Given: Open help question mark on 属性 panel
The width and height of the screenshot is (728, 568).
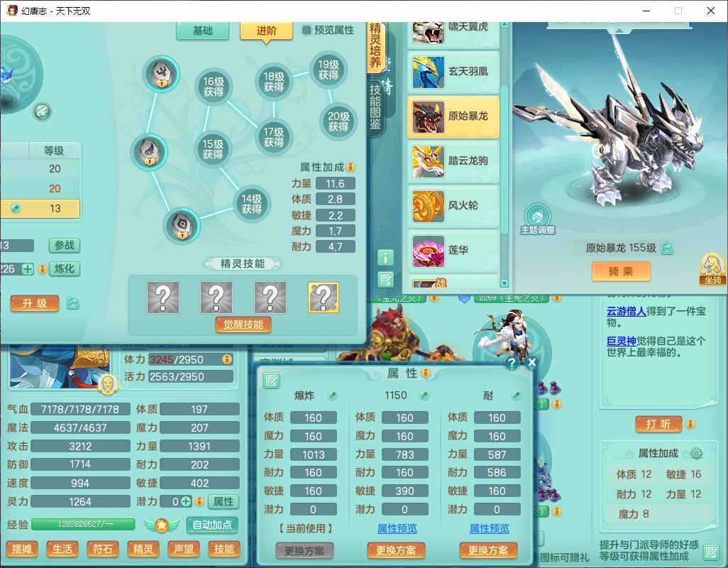Looking at the screenshot, I should coord(512,362).
